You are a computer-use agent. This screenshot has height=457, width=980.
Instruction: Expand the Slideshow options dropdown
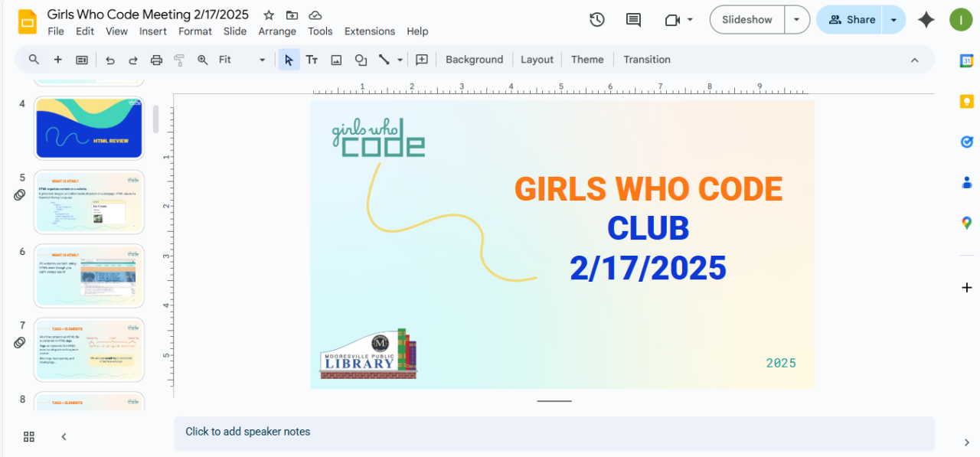[797, 20]
